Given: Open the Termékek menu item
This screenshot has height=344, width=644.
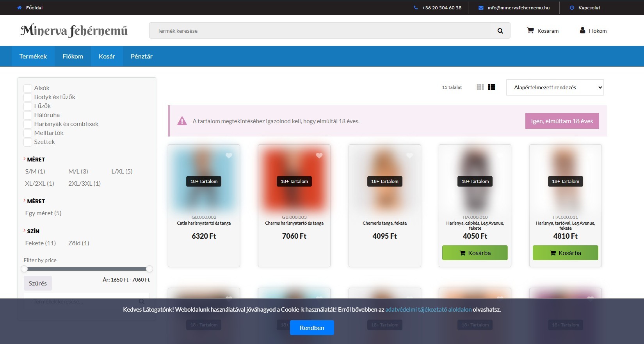Looking at the screenshot, I should [x=33, y=57].
